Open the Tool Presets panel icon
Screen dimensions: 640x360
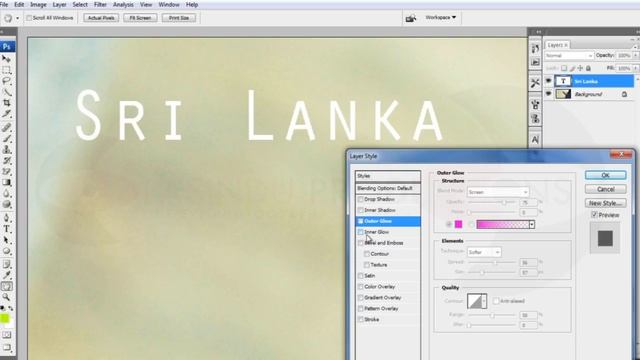pyautogui.click(x=535, y=83)
